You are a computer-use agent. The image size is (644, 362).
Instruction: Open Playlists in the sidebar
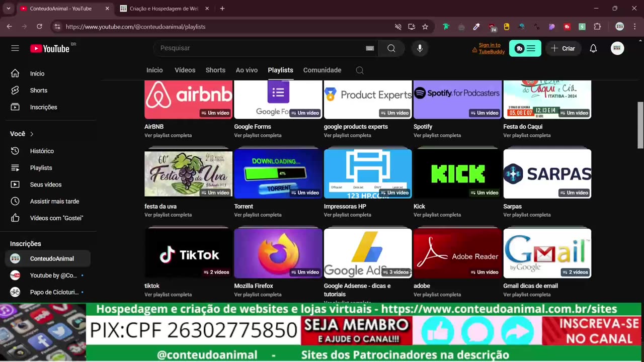pos(48,168)
